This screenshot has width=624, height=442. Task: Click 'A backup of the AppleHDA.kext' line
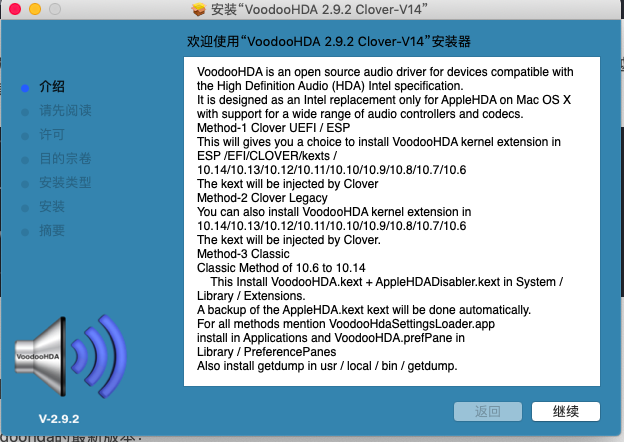[364, 310]
